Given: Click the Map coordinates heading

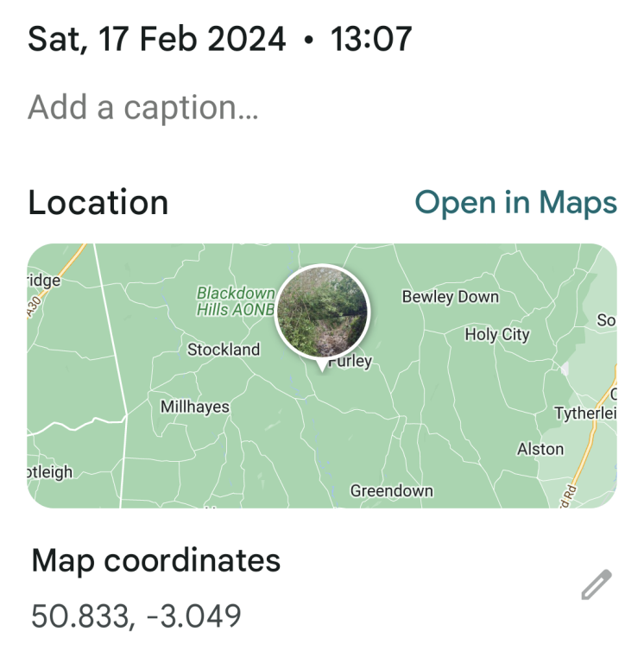Looking at the screenshot, I should tap(156, 561).
